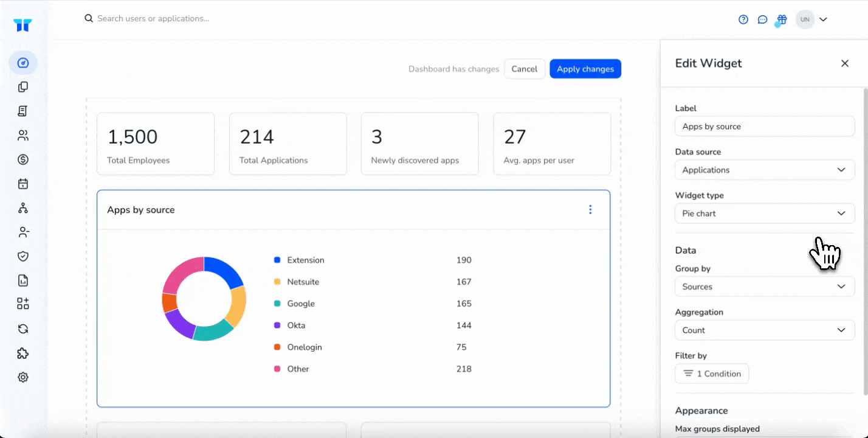This screenshot has height=438, width=868.
Task: Open the receipt document icon in sidebar
Action: coord(23,111)
